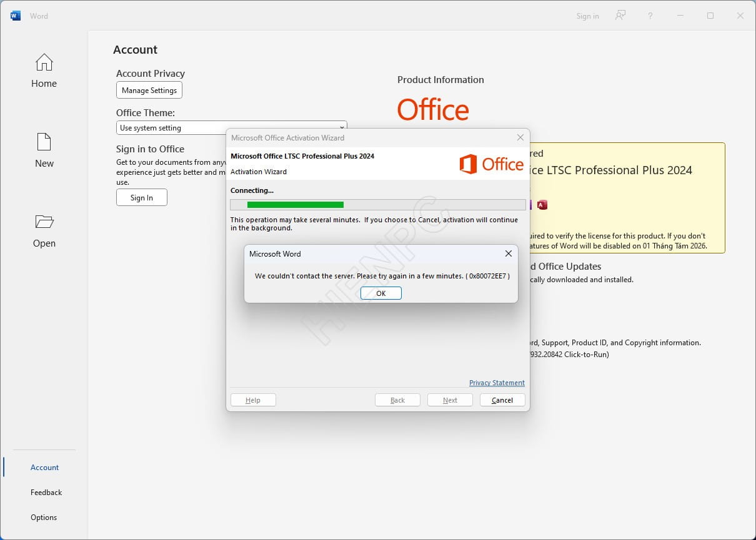This screenshot has height=540, width=756.
Task: Open Word Options
Action: (x=44, y=517)
